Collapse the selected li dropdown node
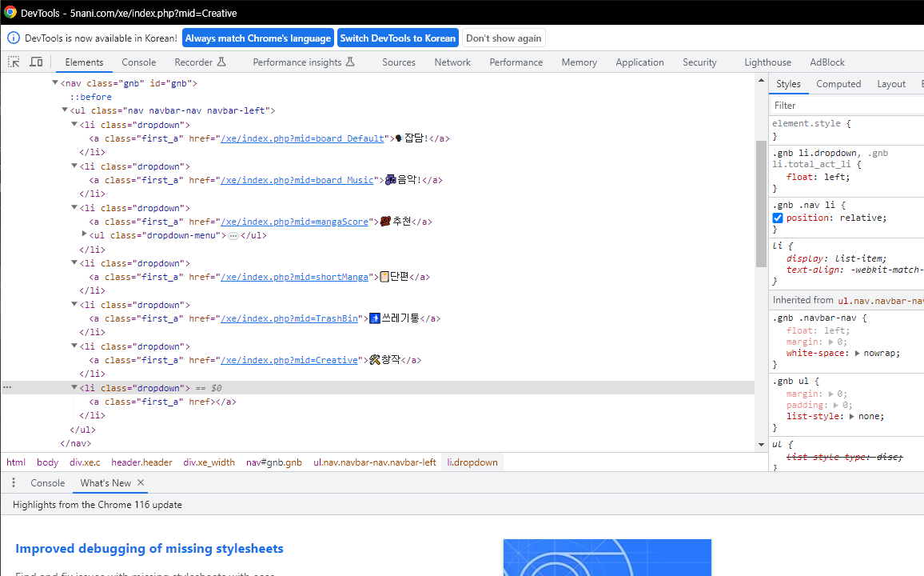 pos(74,387)
